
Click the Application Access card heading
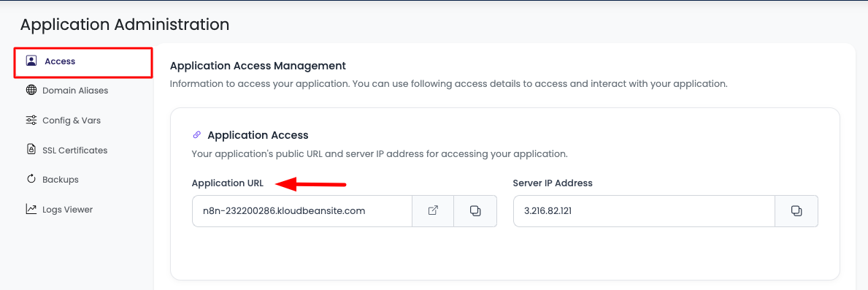(x=258, y=134)
